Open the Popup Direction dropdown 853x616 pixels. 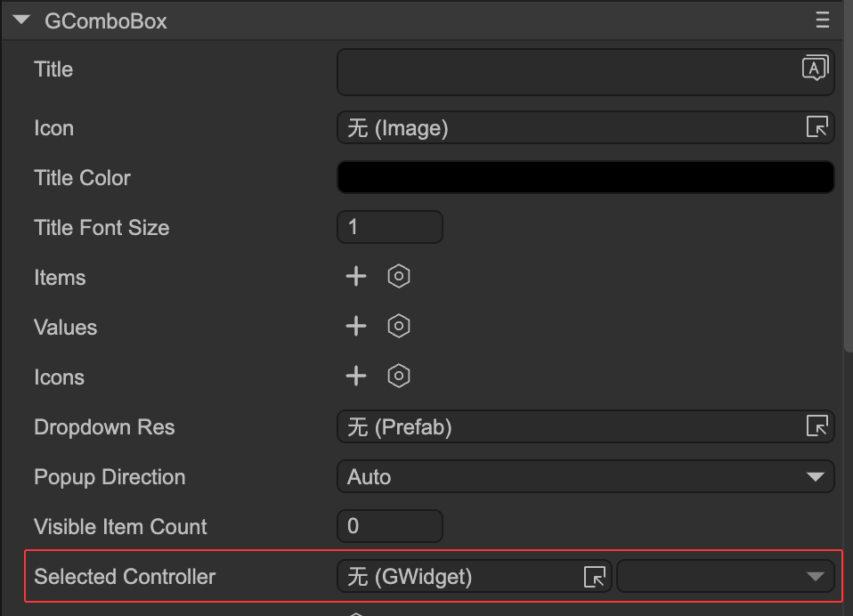[x=585, y=476]
